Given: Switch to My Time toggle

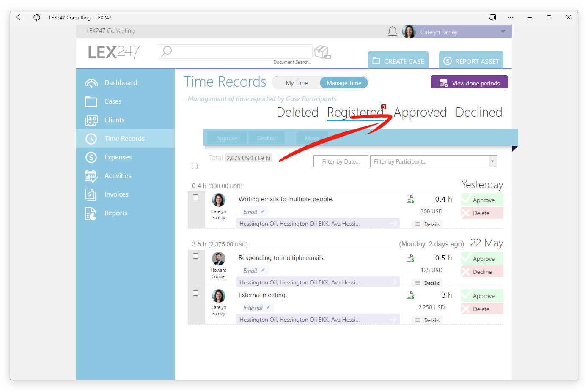Looking at the screenshot, I should tap(297, 83).
